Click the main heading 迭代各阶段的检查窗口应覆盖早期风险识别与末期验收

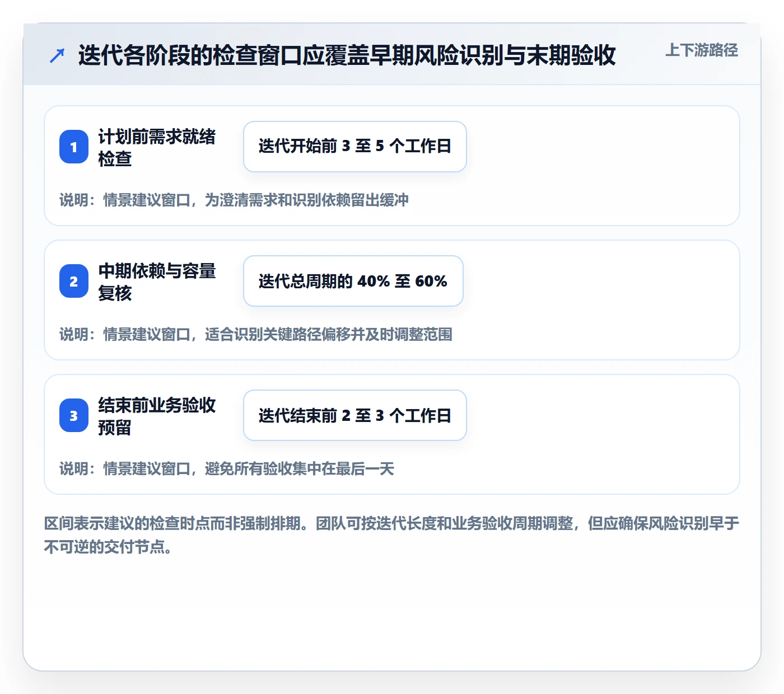pyautogui.click(x=347, y=55)
